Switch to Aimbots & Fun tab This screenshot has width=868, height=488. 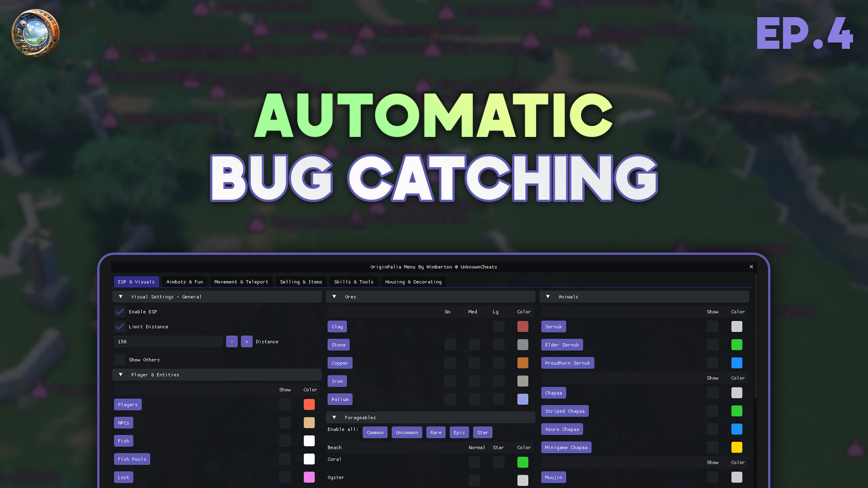click(x=185, y=281)
